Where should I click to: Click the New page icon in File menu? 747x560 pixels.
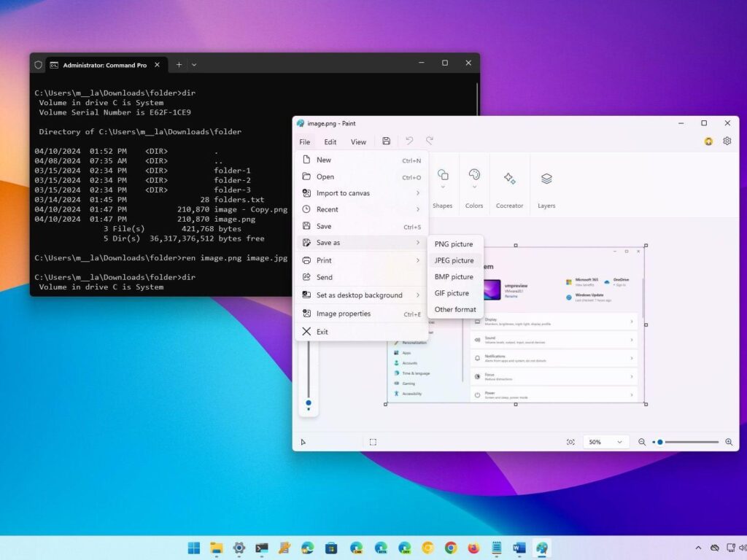306,160
